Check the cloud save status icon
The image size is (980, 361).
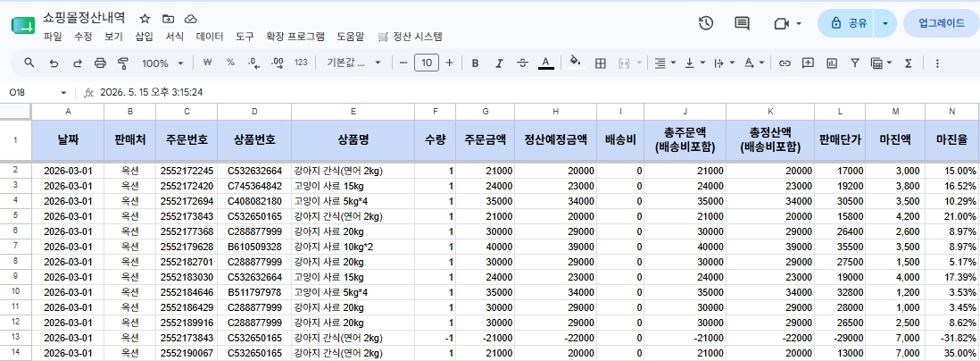191,19
